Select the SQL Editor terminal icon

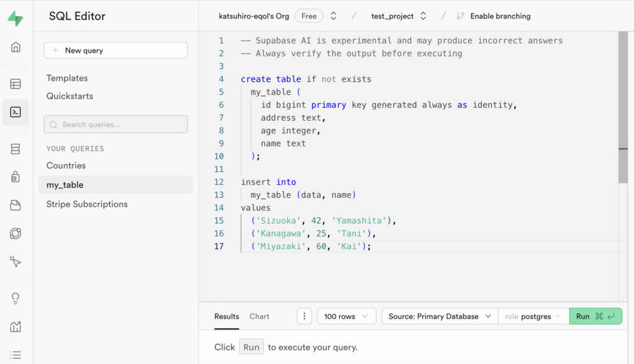point(15,112)
